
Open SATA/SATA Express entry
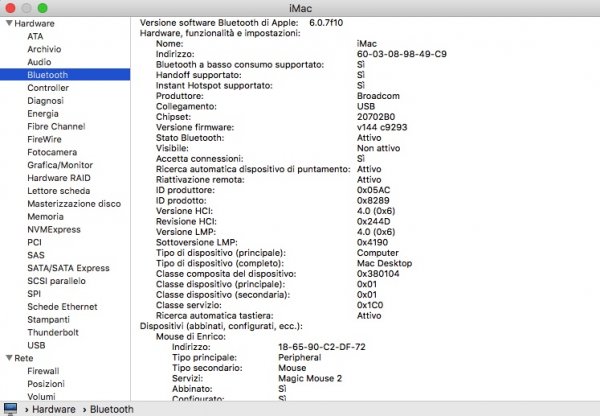tap(68, 268)
